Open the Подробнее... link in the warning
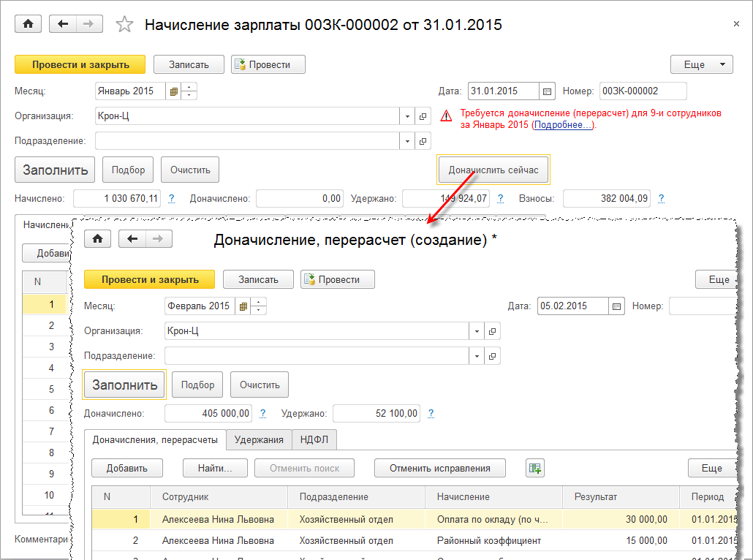This screenshot has width=753, height=560. (563, 125)
